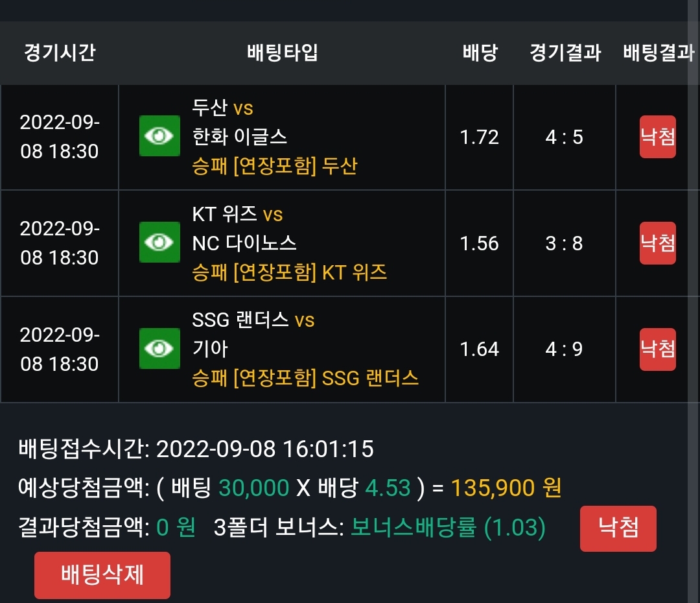Click the green eye icon for 두산 match
This screenshot has height=603, width=700.
click(x=159, y=136)
